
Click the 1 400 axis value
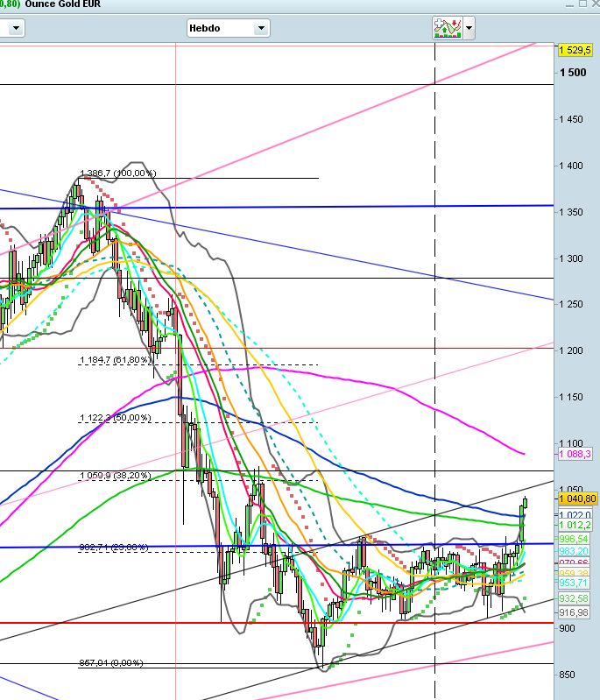click(571, 166)
